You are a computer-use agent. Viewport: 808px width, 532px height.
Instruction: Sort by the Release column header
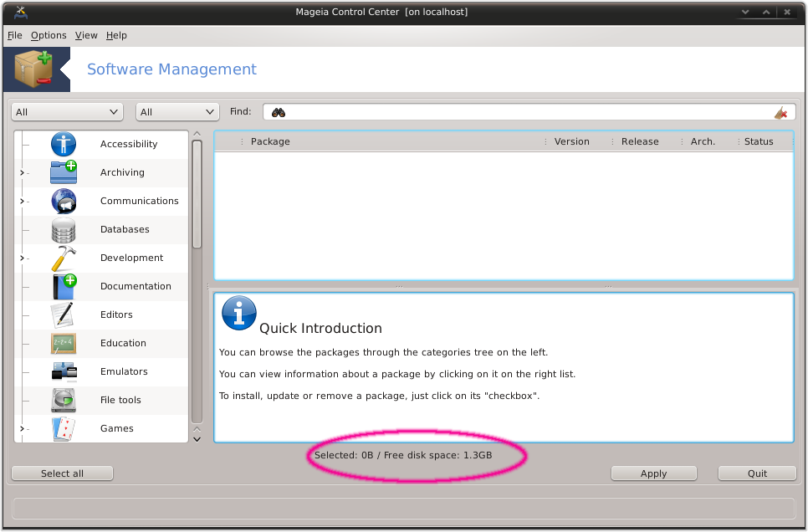point(640,141)
